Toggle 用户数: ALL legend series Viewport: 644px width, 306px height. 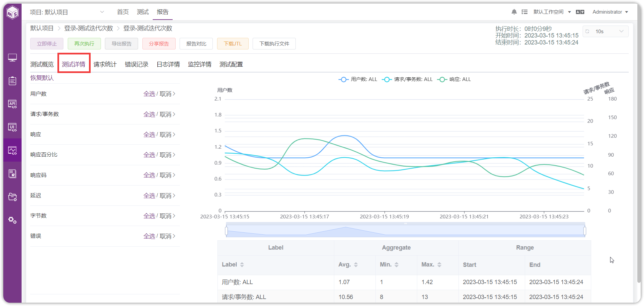tap(358, 79)
